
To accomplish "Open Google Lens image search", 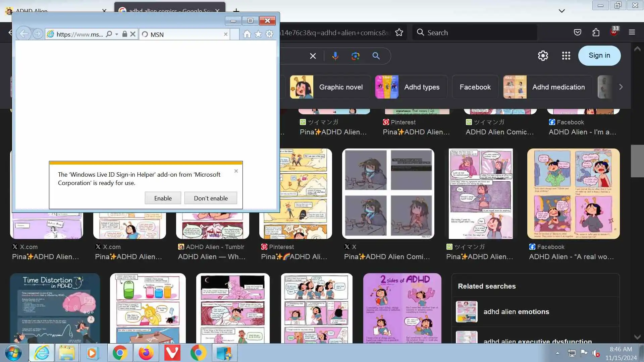I will (356, 56).
